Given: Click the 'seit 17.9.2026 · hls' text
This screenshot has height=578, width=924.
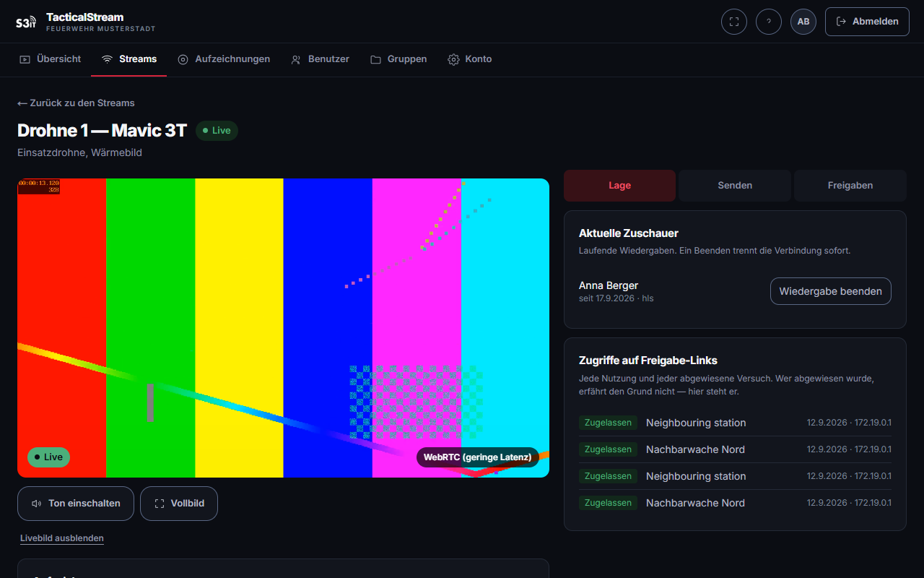Looking at the screenshot, I should click(x=616, y=298).
